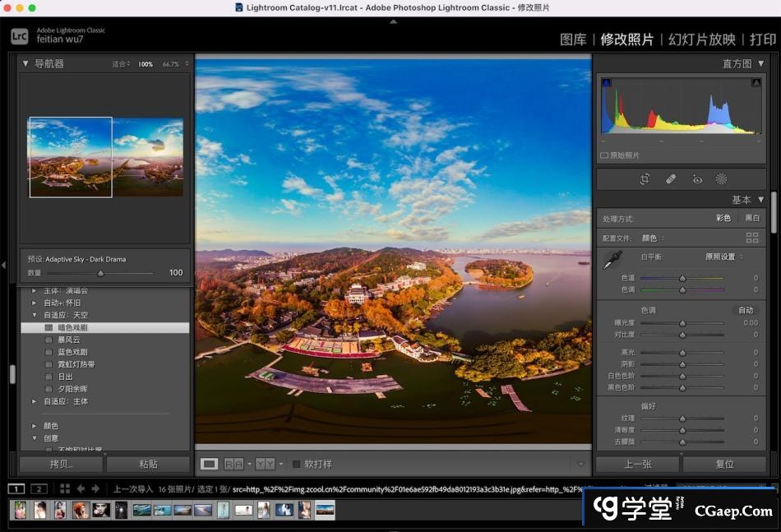The width and height of the screenshot is (781, 532).
Task: Open the Masking tool
Action: click(x=722, y=179)
